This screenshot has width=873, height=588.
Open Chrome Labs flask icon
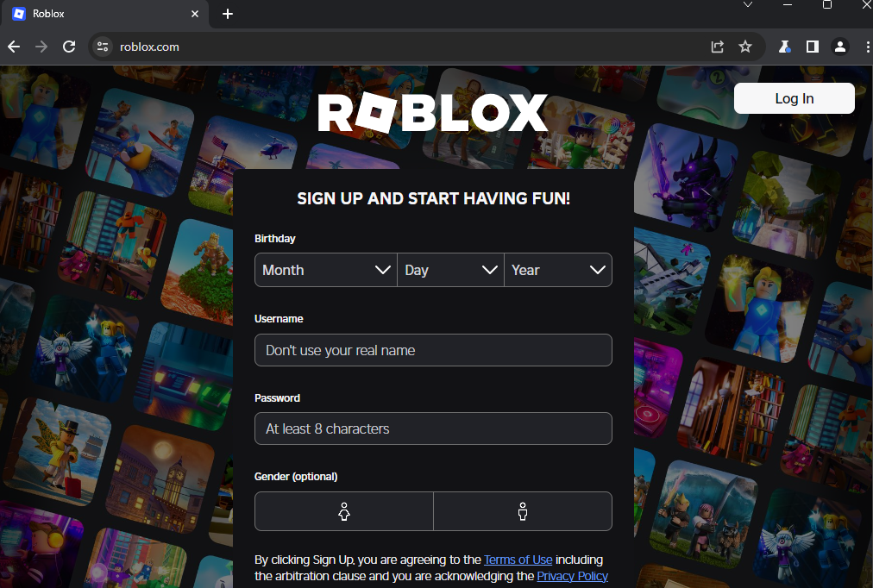point(784,47)
